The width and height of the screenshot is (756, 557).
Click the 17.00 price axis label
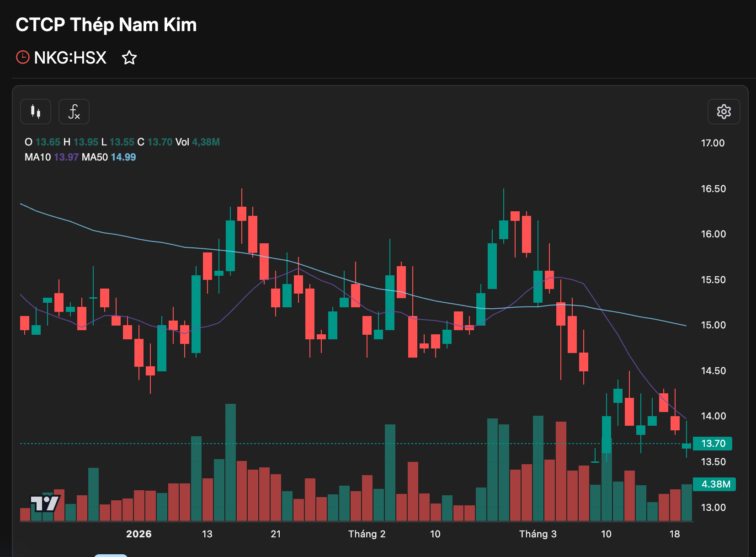point(713,143)
